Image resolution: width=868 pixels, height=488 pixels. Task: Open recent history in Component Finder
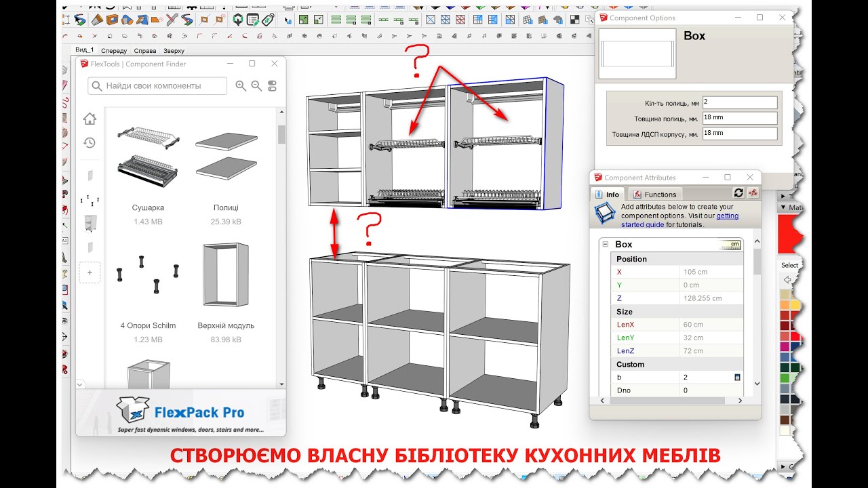[90, 143]
